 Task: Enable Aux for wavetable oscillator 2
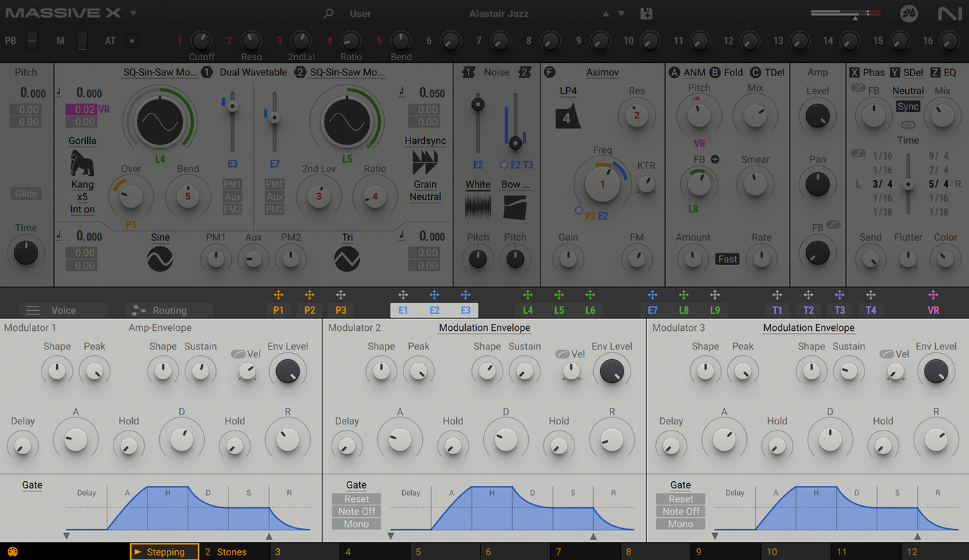275,197
